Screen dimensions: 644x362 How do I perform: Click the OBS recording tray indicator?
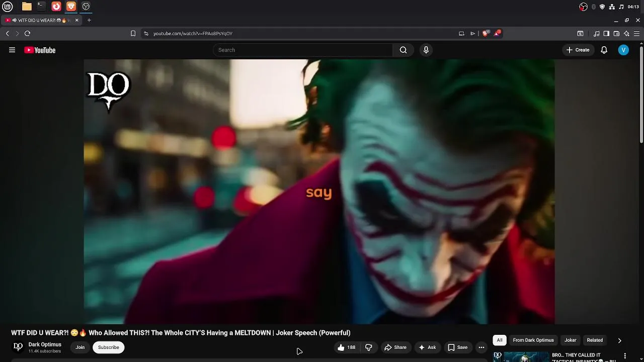point(584,7)
